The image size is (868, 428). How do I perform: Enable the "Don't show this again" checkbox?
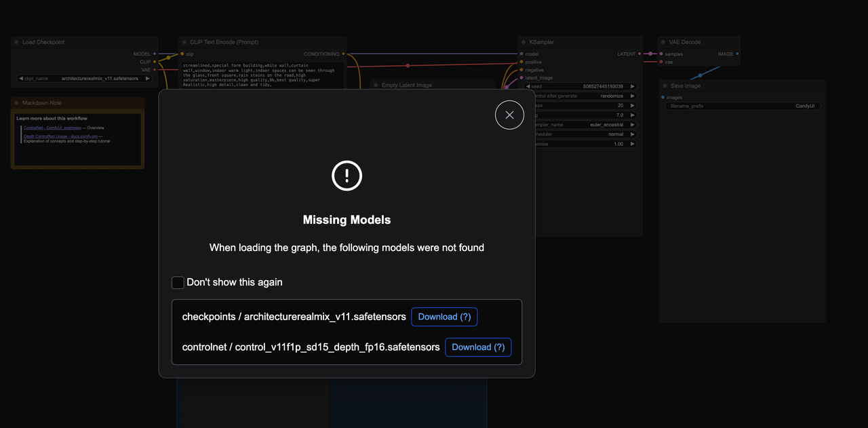[x=178, y=282]
